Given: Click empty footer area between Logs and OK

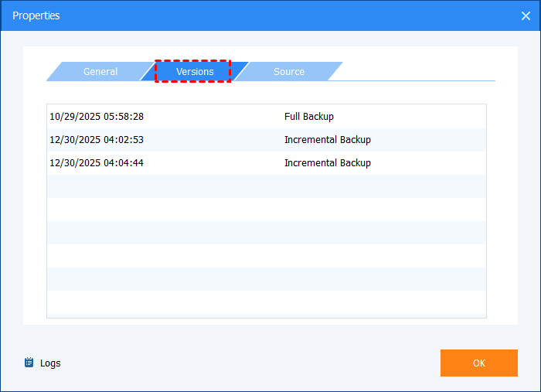Looking at the screenshot, I should [x=247, y=363].
